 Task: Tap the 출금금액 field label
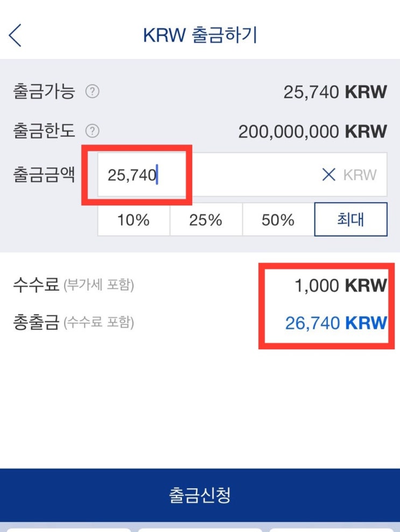(44, 175)
